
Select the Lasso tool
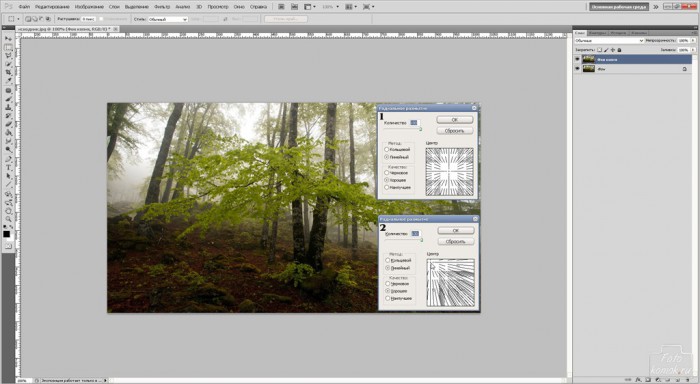[9, 56]
